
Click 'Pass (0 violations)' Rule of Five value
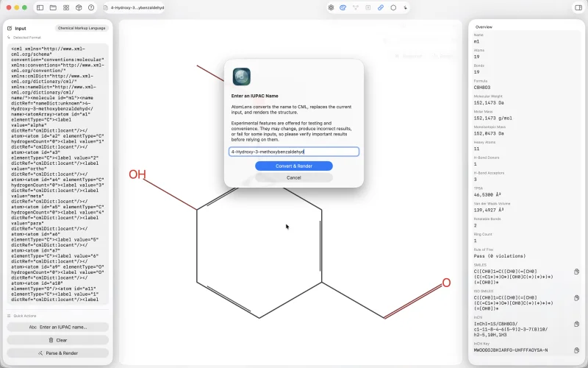500,256
